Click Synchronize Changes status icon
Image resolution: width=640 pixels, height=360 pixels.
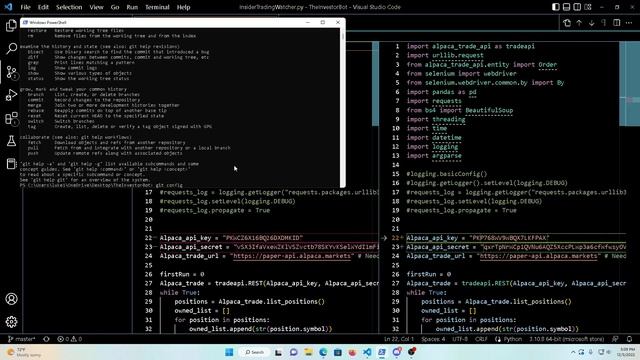[x=46, y=339]
